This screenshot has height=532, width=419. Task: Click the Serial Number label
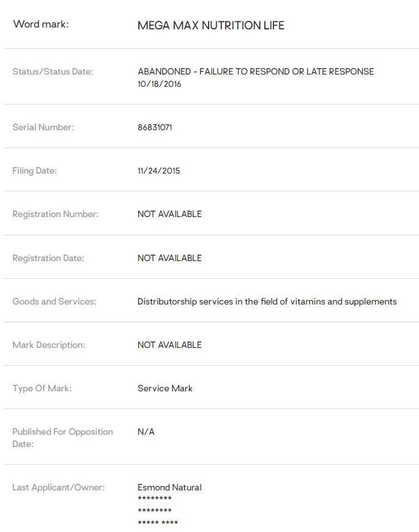(x=43, y=127)
